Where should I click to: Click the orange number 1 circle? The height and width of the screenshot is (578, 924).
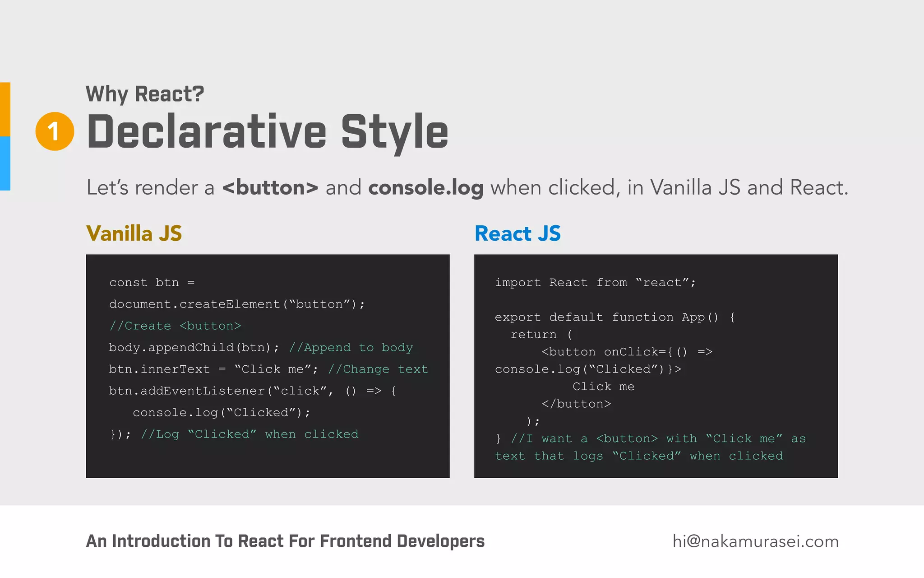point(55,131)
